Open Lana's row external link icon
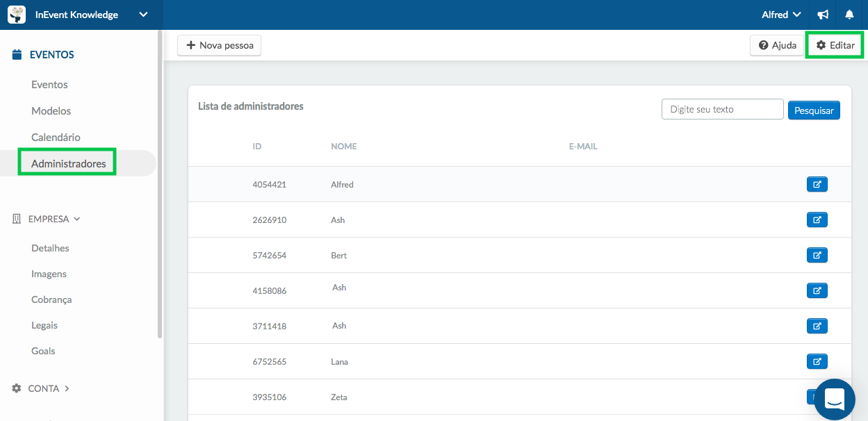 click(x=817, y=361)
